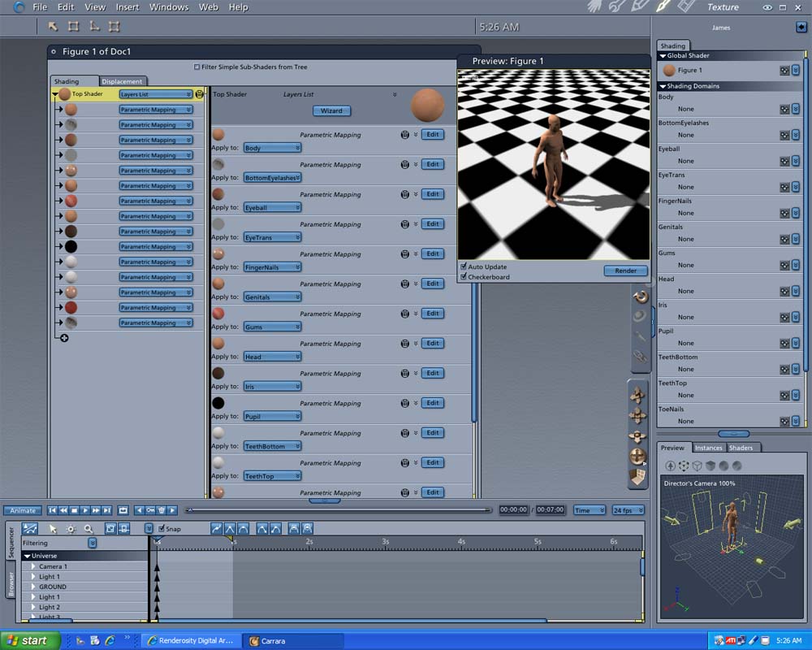Uncheck the Checkerboard option
The width and height of the screenshot is (812, 650).
(464, 277)
